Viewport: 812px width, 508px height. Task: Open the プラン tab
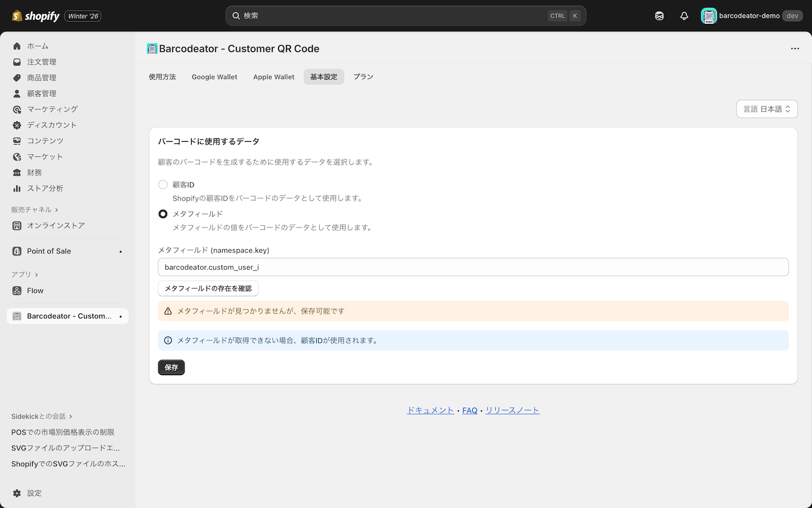click(x=363, y=77)
